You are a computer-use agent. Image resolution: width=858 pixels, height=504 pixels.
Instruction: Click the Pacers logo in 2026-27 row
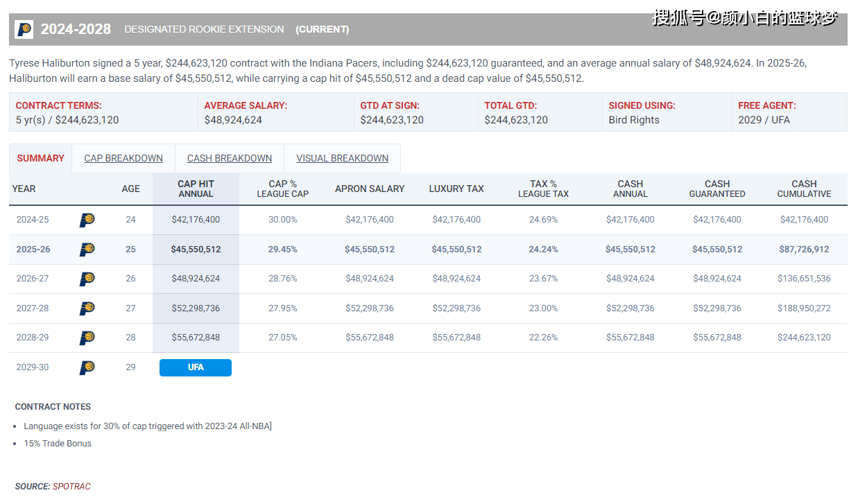87,279
